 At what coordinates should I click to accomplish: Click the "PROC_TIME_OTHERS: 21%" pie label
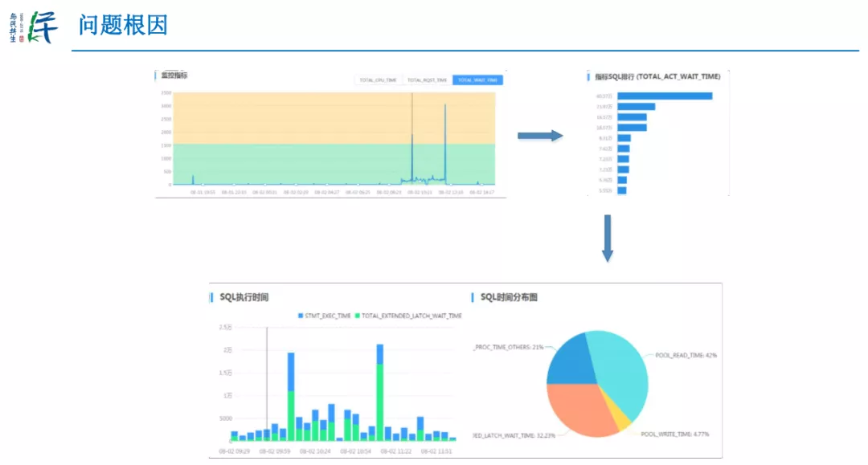508,347
